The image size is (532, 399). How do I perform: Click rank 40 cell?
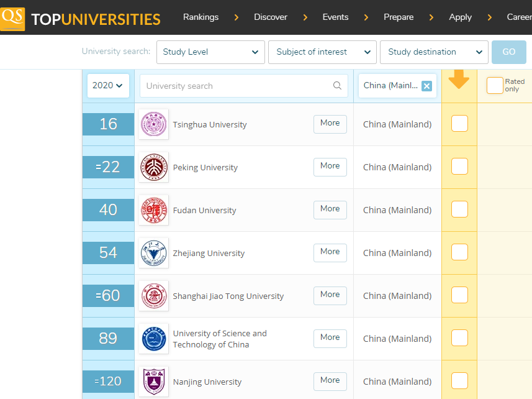pyautogui.click(x=108, y=209)
